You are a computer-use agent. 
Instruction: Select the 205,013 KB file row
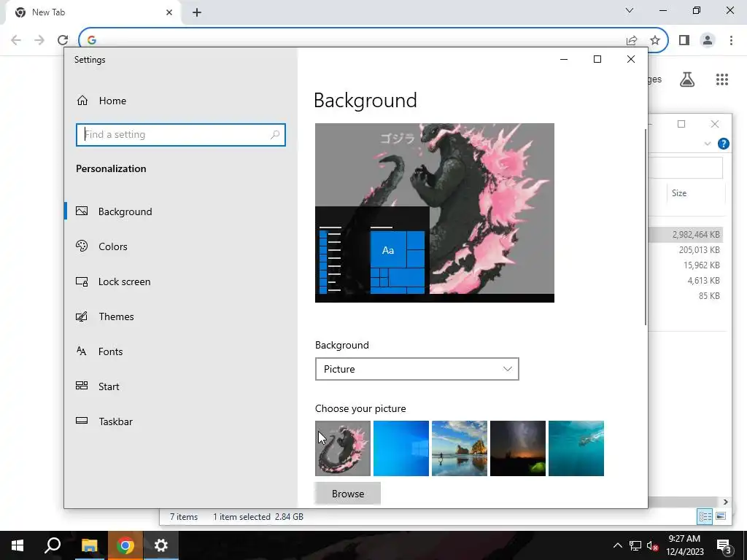(686, 249)
